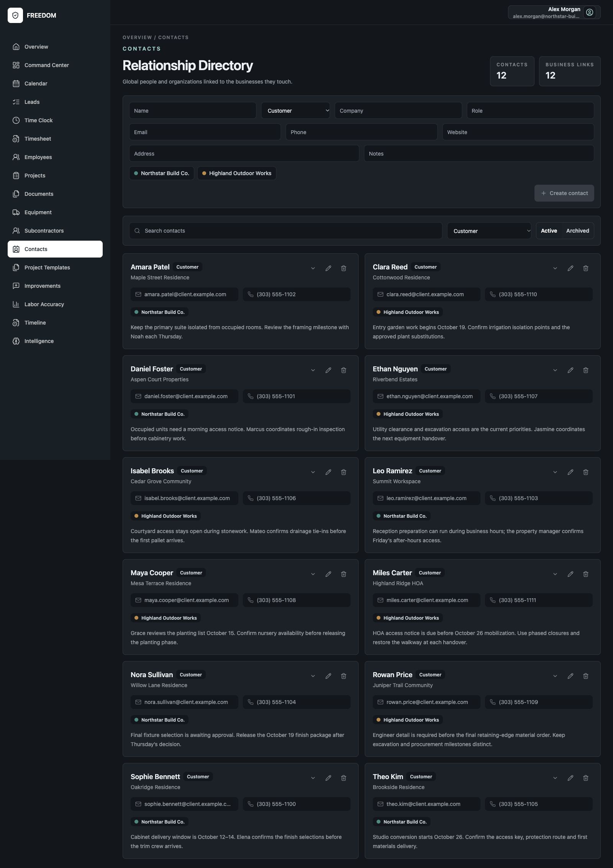Click the pencil icon on Nora Sullivan's card

[328, 676]
